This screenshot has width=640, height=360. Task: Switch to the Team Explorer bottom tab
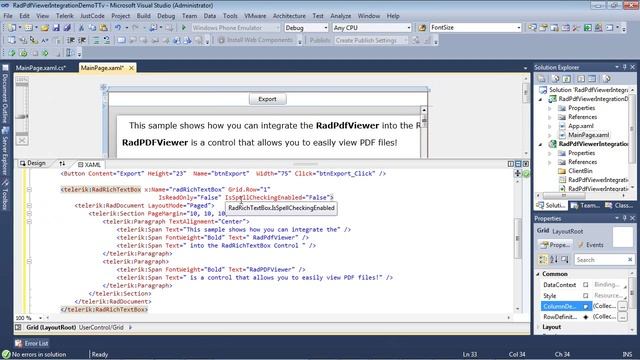pos(586,205)
